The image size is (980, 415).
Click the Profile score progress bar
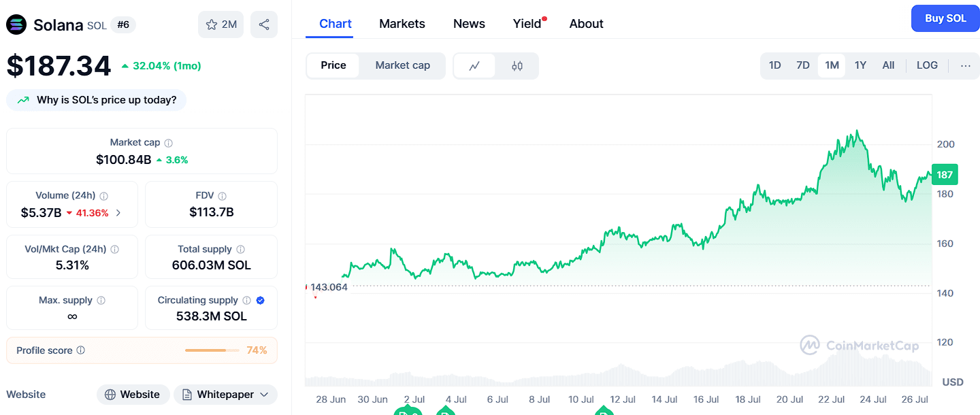212,350
